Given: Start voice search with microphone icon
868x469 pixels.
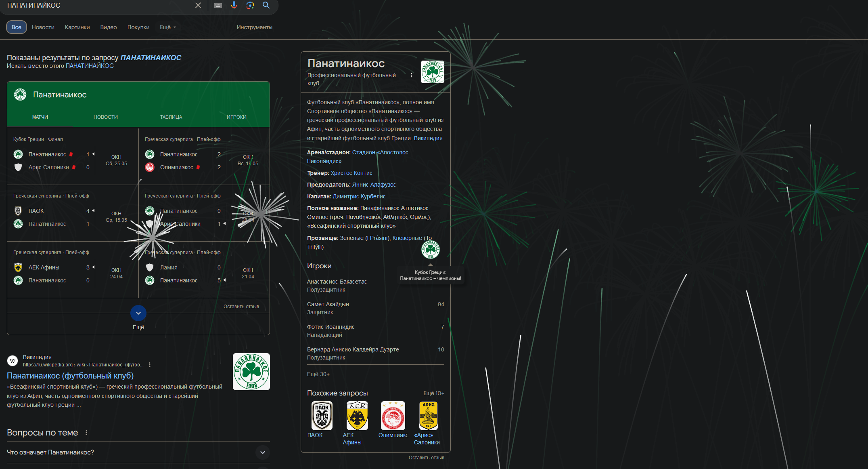Looking at the screenshot, I should [x=234, y=5].
